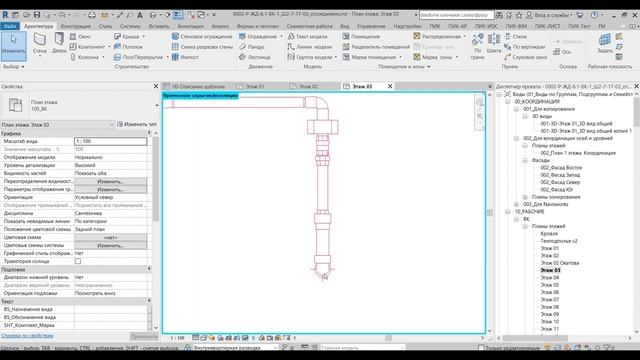Open the Справка по свойствам link

pyautogui.click(x=27, y=336)
